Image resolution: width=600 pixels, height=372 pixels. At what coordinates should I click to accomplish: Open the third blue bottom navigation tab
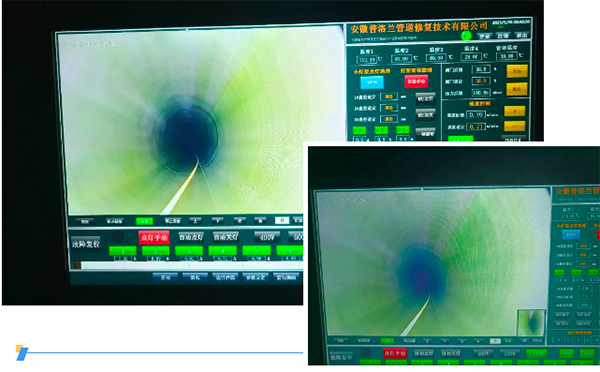coord(225,277)
